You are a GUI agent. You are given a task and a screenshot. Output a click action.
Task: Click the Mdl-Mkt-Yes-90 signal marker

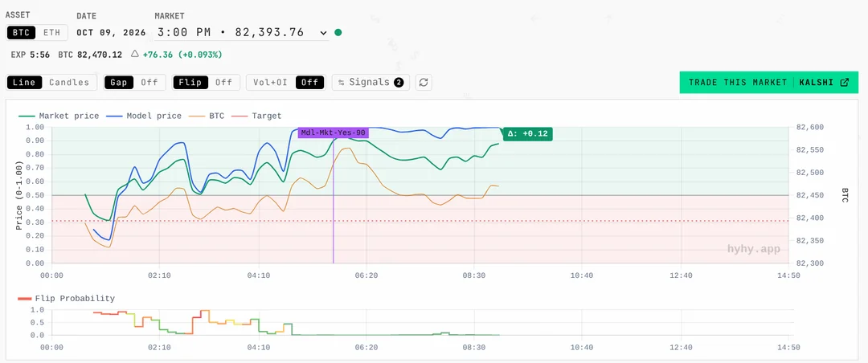(x=334, y=133)
